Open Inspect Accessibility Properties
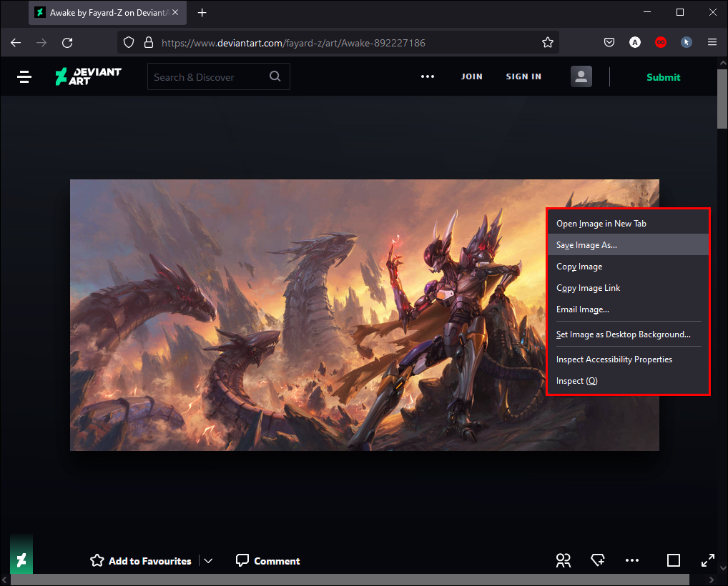This screenshot has height=586, width=728. point(628,359)
